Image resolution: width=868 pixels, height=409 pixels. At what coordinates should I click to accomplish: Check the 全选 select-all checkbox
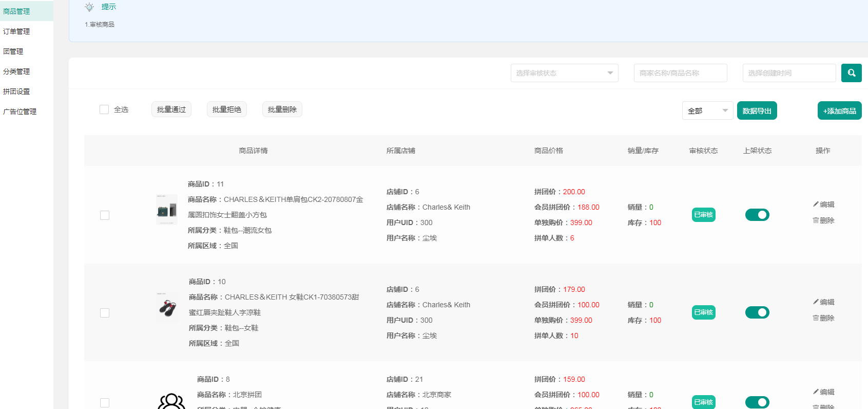pos(104,109)
